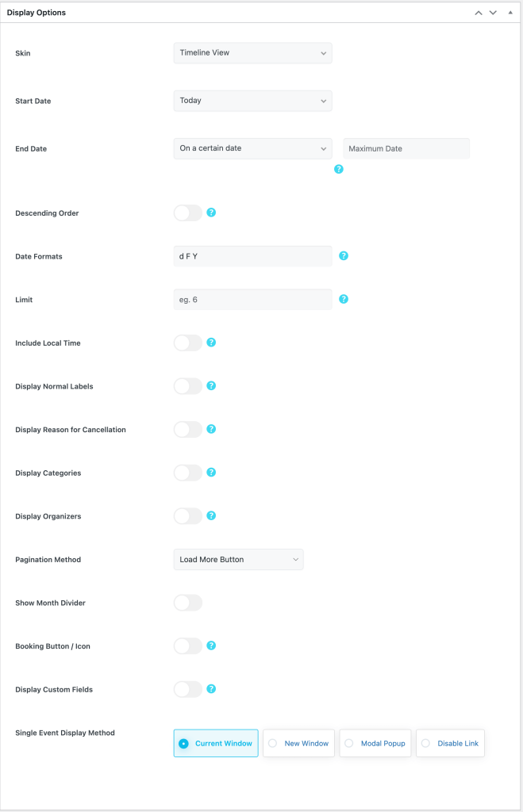Screen dimensions: 523x812
Task: Enable the Display Organizers switch
Action: [188, 515]
